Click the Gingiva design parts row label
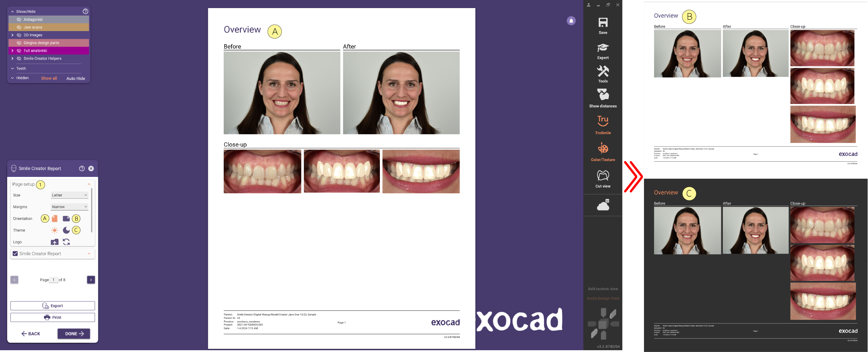Viewport: 868px width, 352px height. click(41, 43)
